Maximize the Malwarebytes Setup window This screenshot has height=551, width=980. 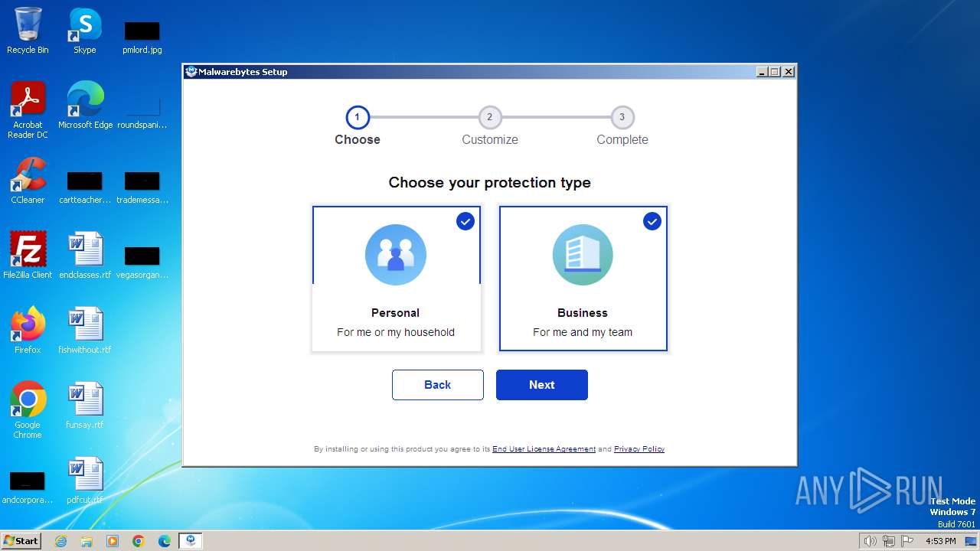[x=775, y=72]
